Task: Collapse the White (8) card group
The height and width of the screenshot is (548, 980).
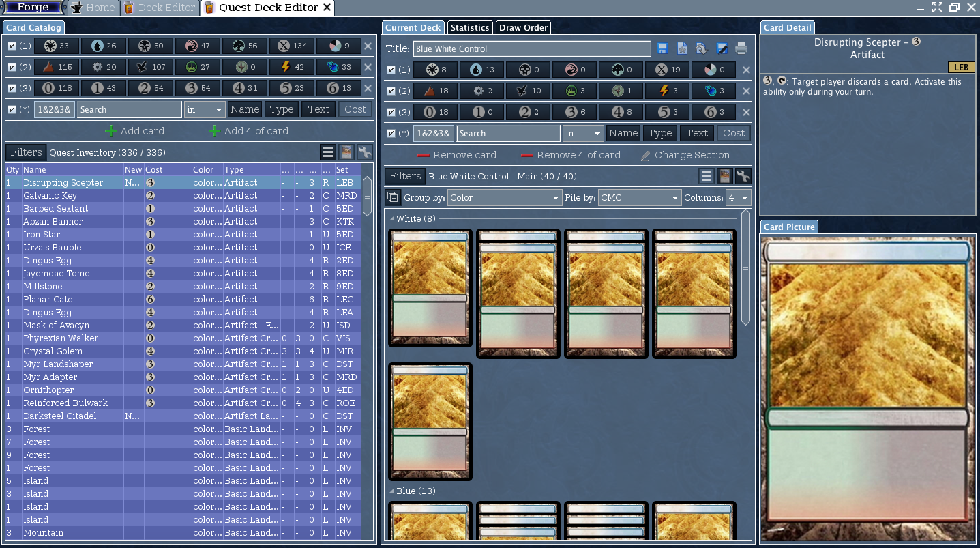Action: (x=392, y=219)
